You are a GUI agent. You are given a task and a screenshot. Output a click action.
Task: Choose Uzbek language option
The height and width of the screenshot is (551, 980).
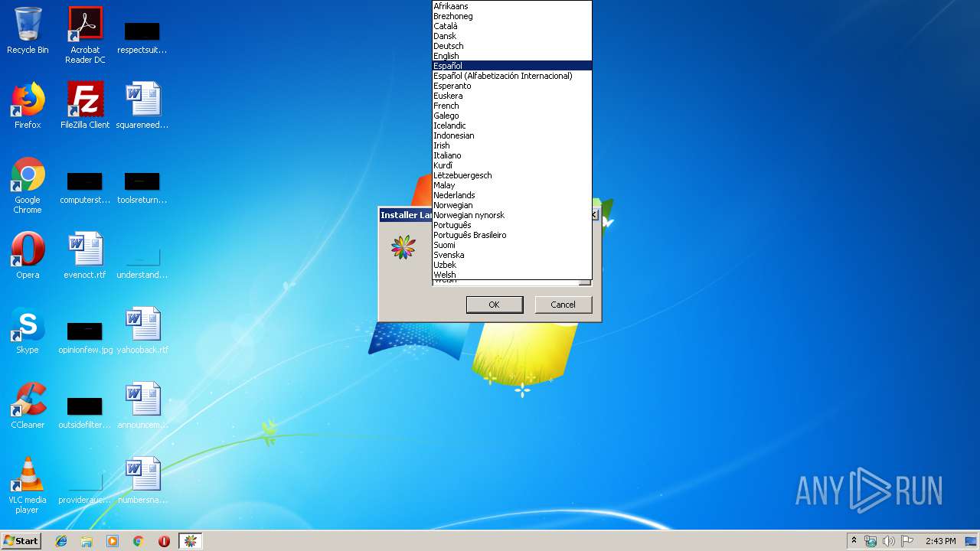point(512,265)
